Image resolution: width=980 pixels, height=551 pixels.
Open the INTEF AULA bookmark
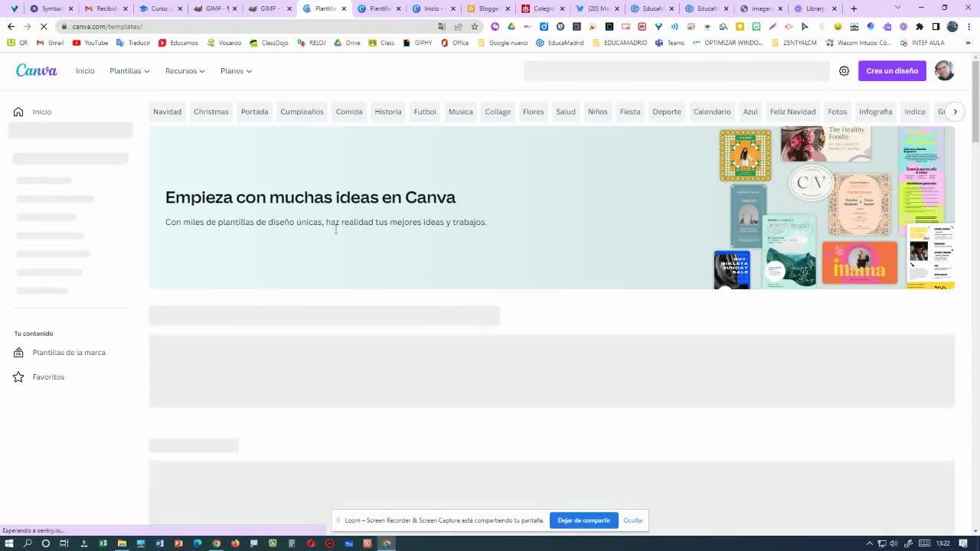click(x=923, y=43)
